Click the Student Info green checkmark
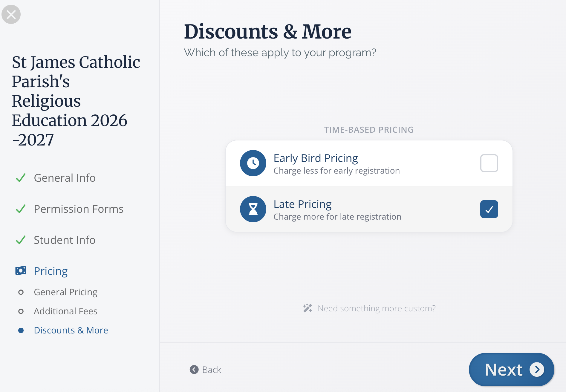 pyautogui.click(x=21, y=240)
